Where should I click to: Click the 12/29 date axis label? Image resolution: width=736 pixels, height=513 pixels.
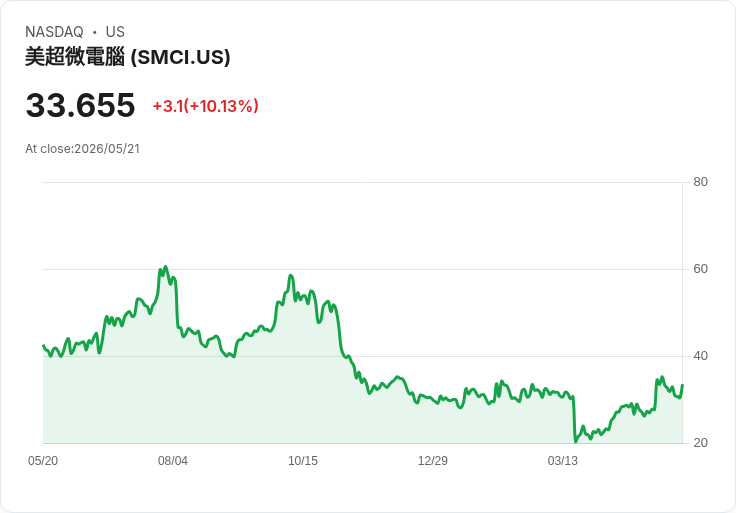coord(433,460)
